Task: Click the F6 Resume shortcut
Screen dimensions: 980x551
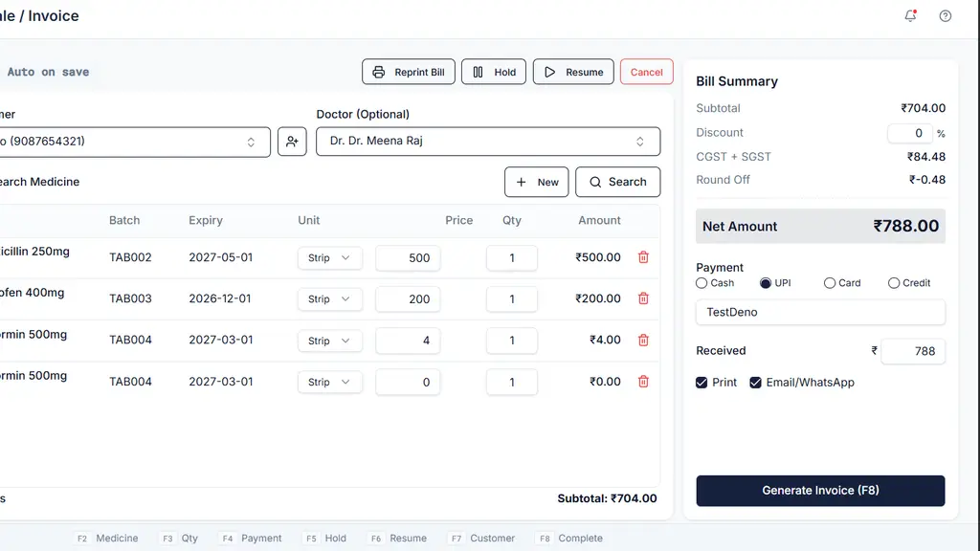Action: pyautogui.click(x=397, y=539)
